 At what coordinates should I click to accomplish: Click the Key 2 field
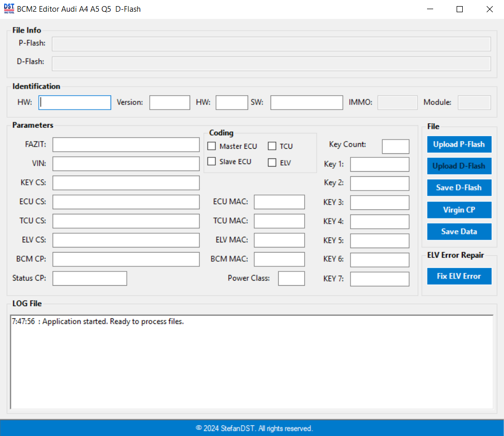(380, 183)
